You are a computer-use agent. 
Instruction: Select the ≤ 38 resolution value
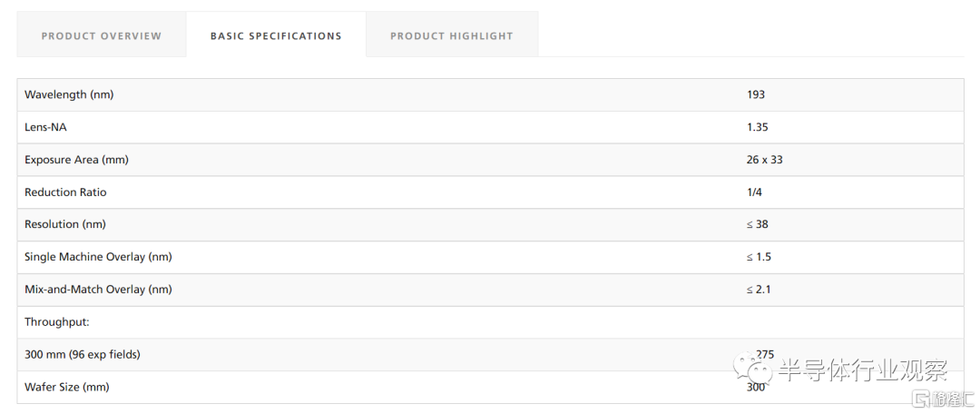click(758, 224)
